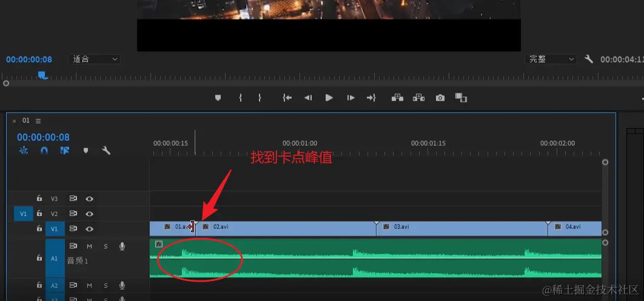Viewport: 644px width, 301px height.
Task: Export a frame with the camera icon
Action: (x=440, y=98)
